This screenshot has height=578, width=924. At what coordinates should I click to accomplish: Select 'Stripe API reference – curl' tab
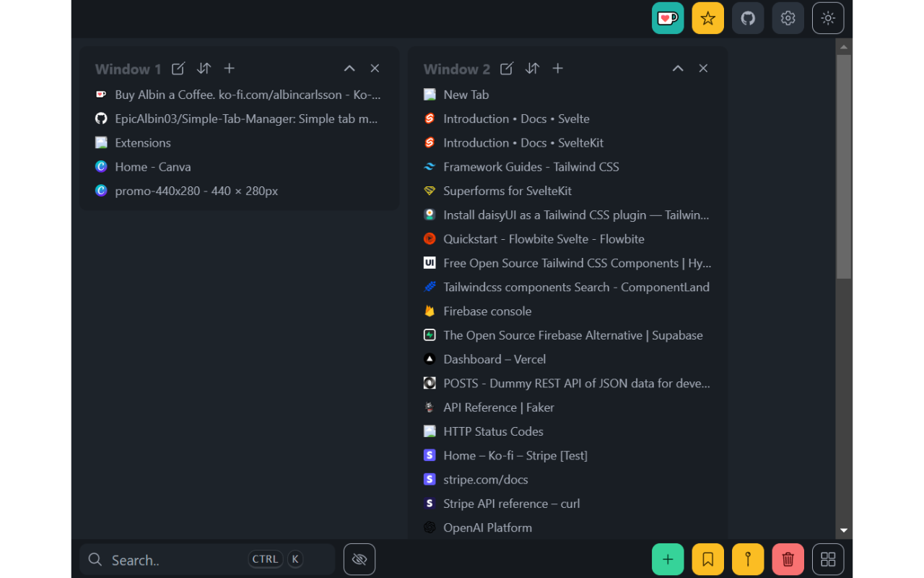tap(567, 504)
